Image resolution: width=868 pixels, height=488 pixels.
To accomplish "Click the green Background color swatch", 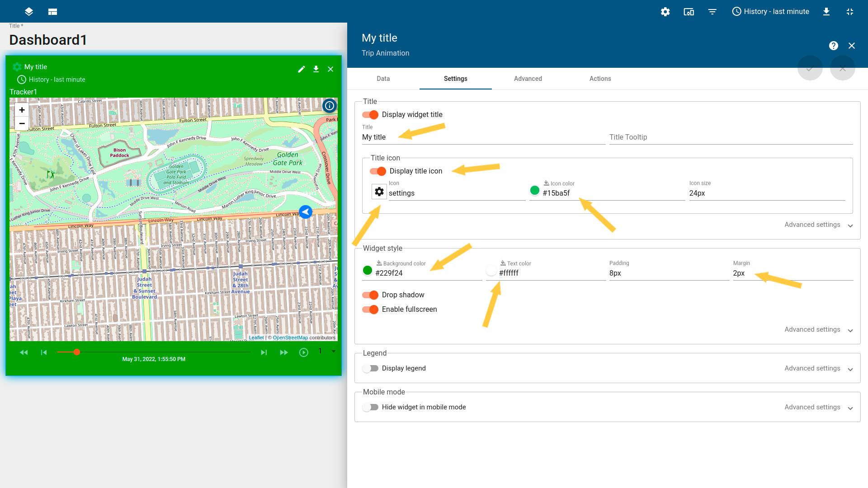I will point(368,271).
